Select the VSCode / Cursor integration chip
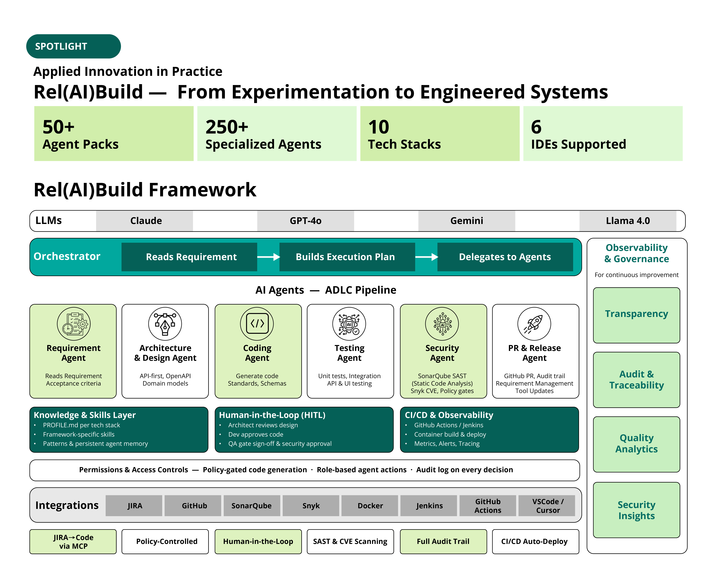 click(547, 506)
